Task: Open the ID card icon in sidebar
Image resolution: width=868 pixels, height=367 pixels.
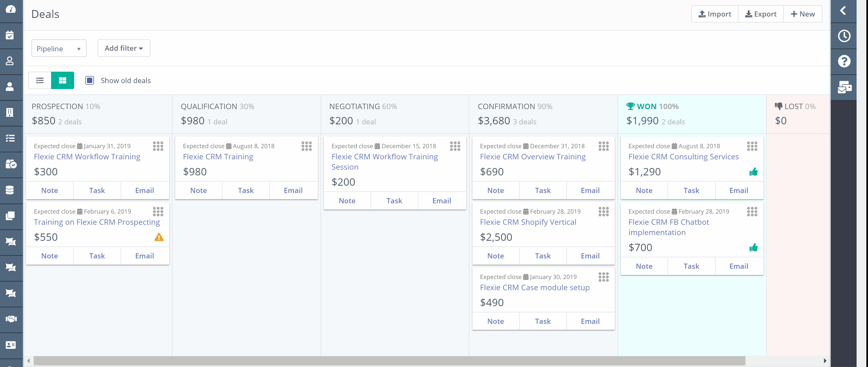Action: (x=11, y=345)
